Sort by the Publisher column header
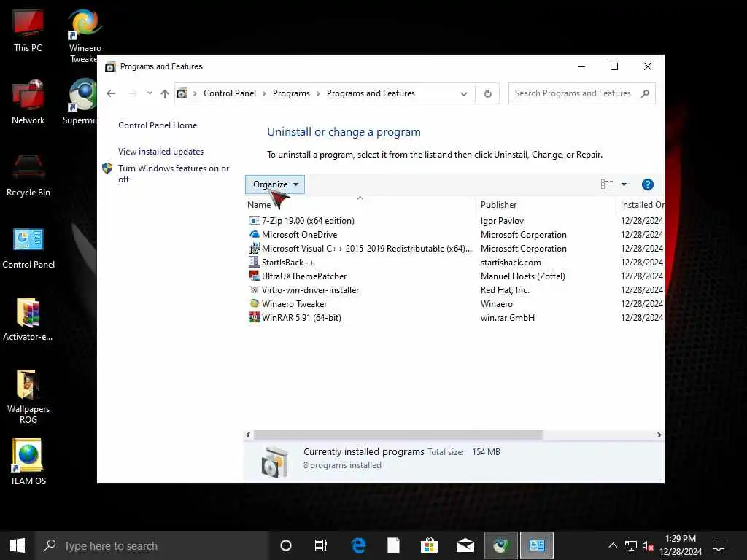 (546, 204)
